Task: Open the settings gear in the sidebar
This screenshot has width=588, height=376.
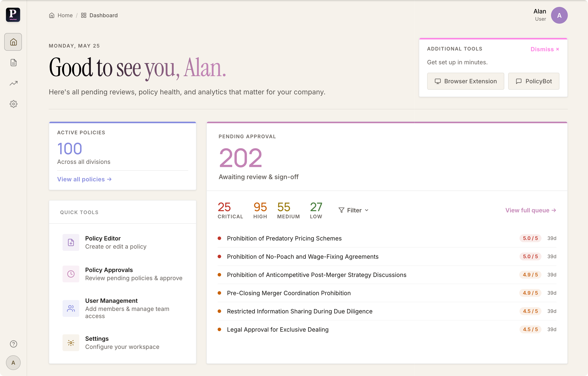Action: point(13,104)
